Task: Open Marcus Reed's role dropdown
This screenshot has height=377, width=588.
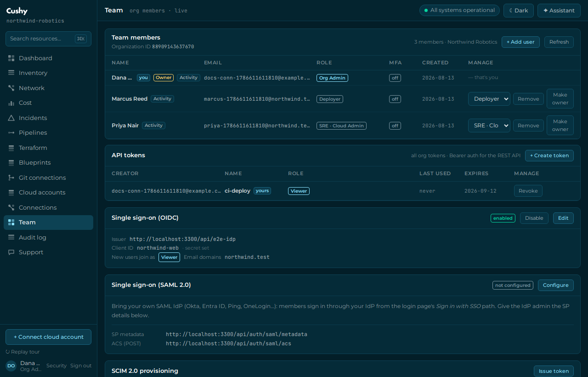Action: click(489, 99)
